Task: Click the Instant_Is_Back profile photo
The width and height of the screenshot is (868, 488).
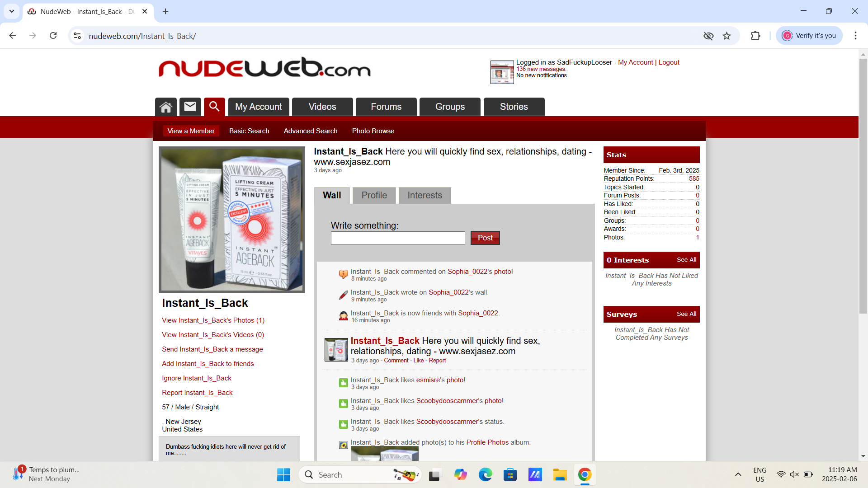Action: tap(231, 220)
